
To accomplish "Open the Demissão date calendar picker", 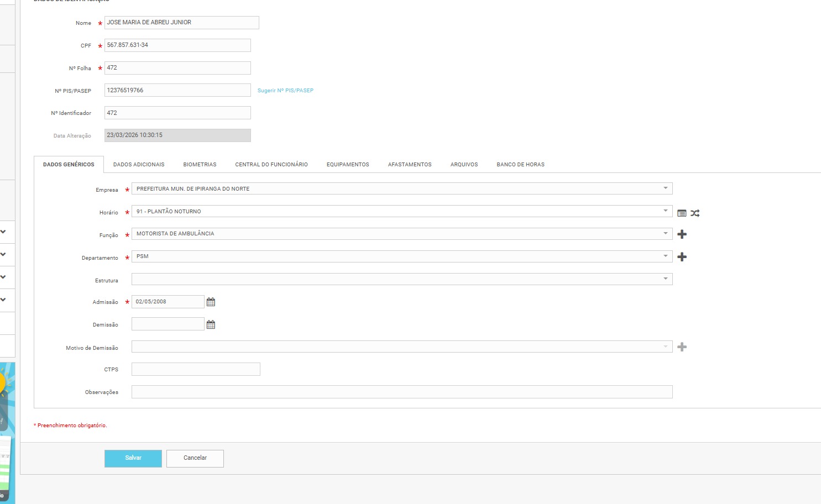I will (211, 324).
